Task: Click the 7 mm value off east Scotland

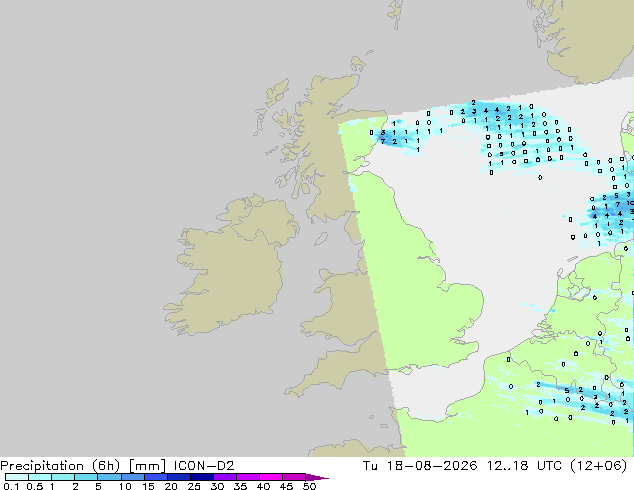Action: pyautogui.click(x=383, y=142)
